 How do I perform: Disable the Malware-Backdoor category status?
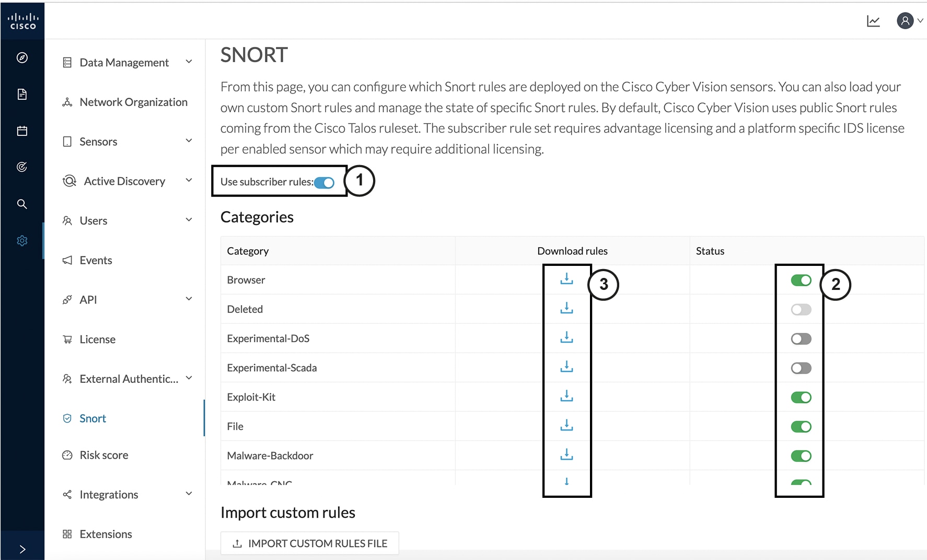pyautogui.click(x=801, y=456)
